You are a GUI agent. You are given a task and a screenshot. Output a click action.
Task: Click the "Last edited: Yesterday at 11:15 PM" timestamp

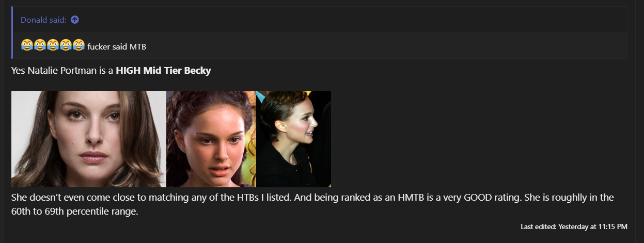tap(574, 226)
